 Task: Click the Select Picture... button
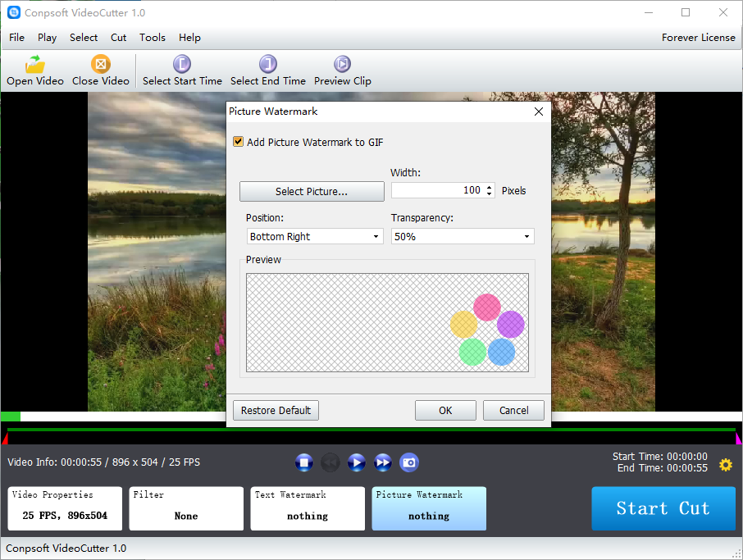[312, 191]
